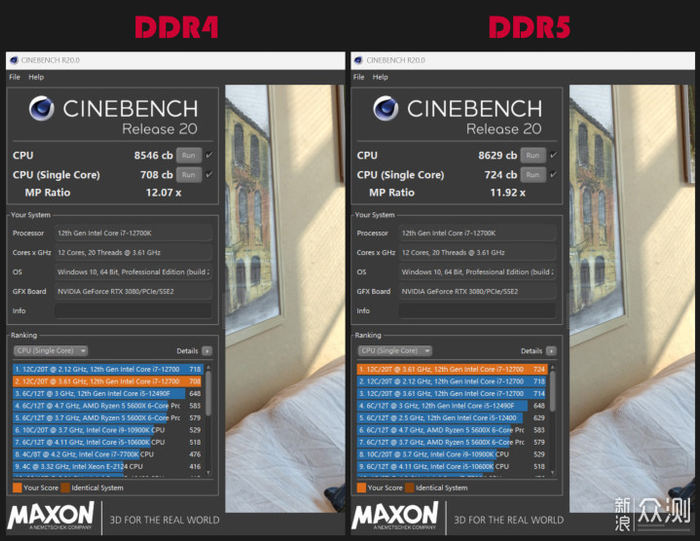This screenshot has height=541, width=700.
Task: Click Cores x GHz field in DDR5 window
Action: [x=477, y=253]
